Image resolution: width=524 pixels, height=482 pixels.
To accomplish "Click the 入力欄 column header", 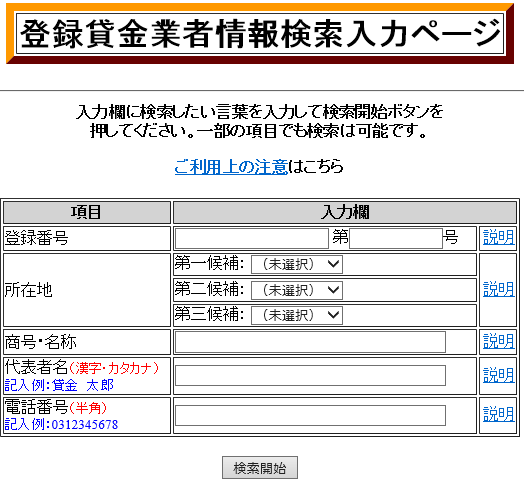I will [x=345, y=212].
